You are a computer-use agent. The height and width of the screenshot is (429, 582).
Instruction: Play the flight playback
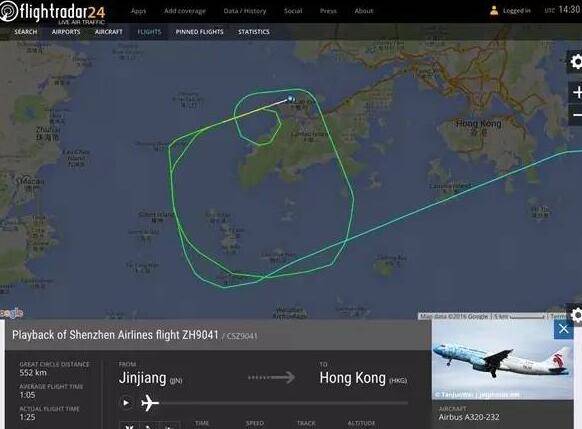pos(127,403)
